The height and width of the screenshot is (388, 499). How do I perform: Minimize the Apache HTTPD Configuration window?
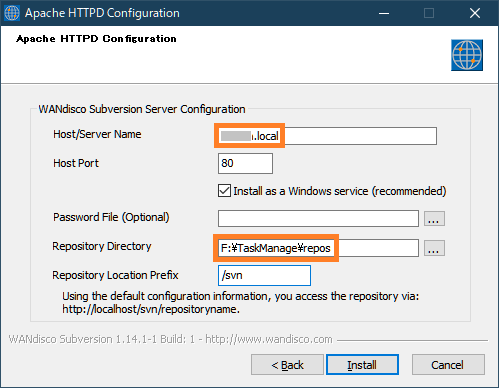384,13
